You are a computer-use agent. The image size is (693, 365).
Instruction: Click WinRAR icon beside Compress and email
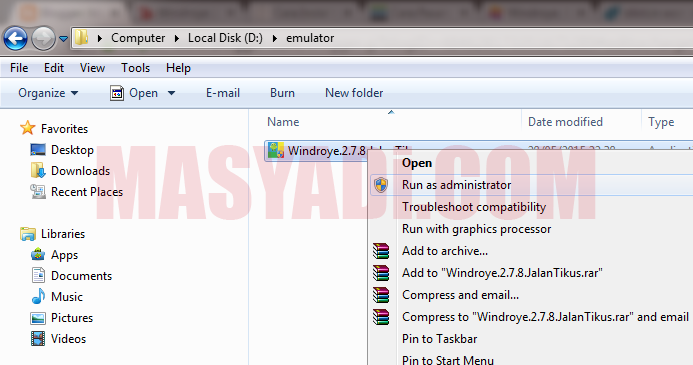click(x=381, y=295)
